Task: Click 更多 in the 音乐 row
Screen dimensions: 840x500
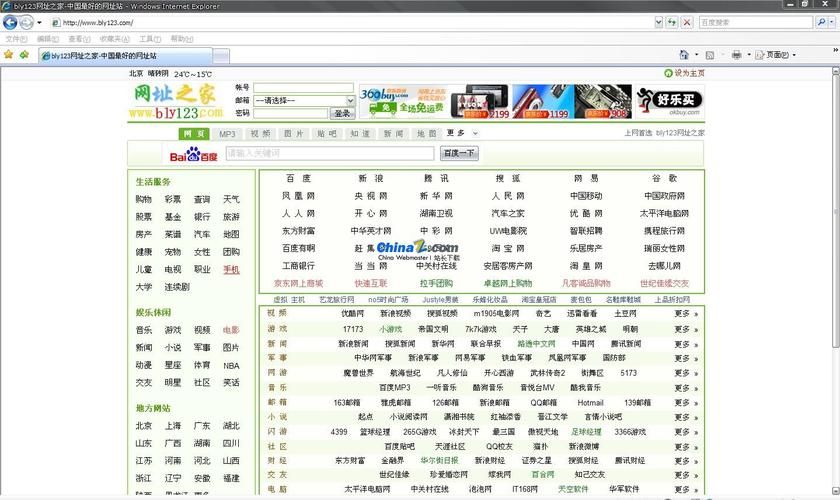Action: point(686,387)
